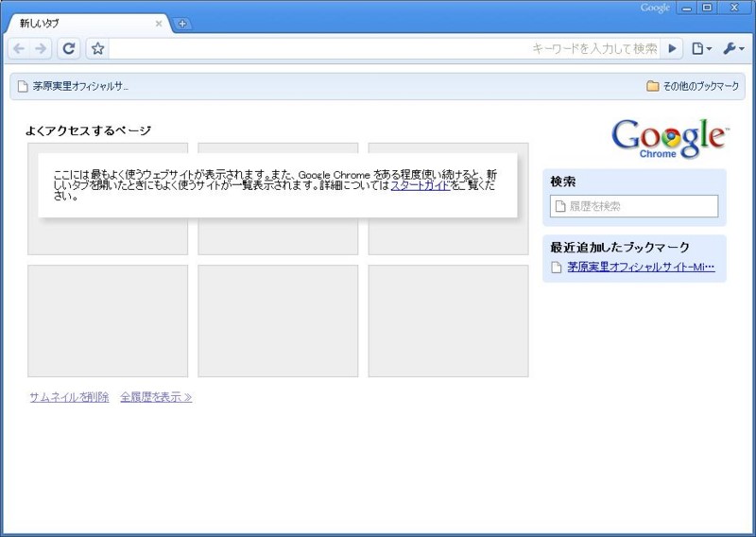The height and width of the screenshot is (537, 756).
Task: Open the 茅原実里オフィシャルサ bookmark in bookmarks bar
Action: (x=73, y=86)
